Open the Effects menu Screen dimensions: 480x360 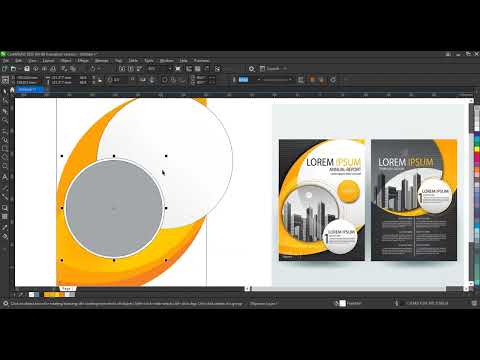tap(83, 61)
